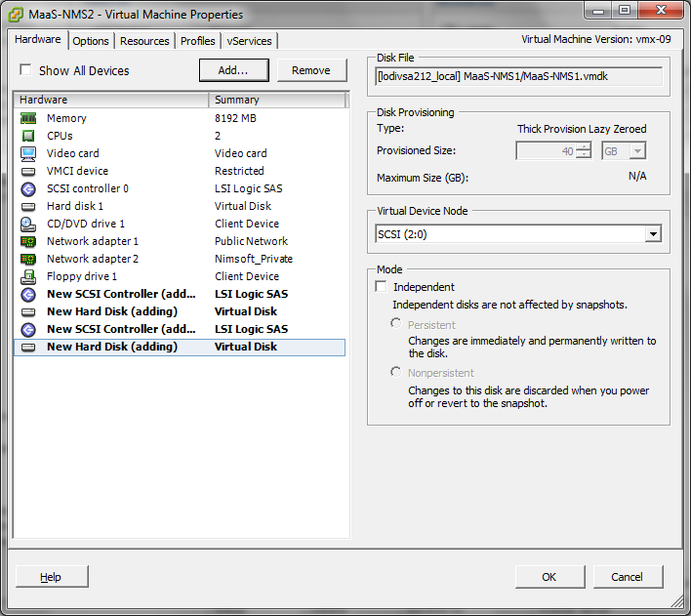
Task: Select the VMCI device label
Action: (77, 171)
